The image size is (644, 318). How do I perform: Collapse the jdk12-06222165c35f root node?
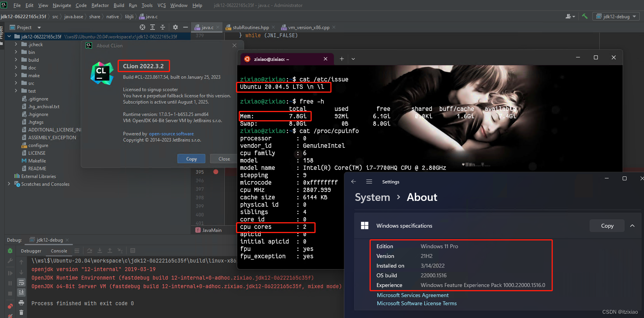pyautogui.click(x=9, y=36)
